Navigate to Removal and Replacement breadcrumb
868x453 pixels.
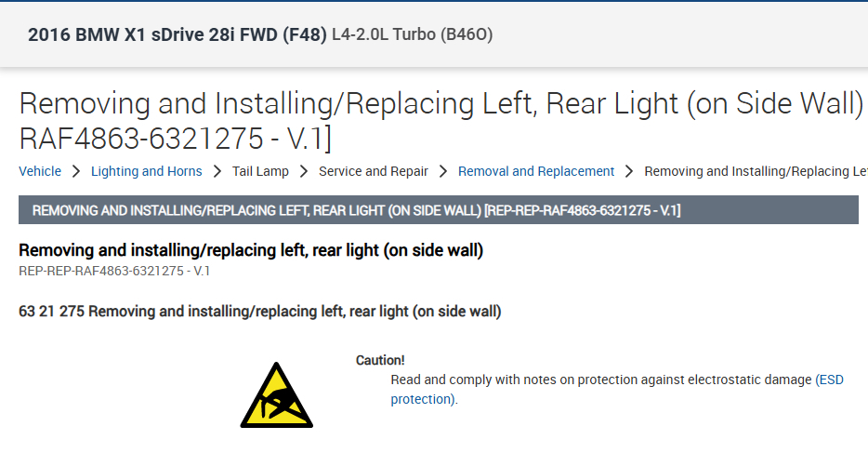click(x=536, y=171)
